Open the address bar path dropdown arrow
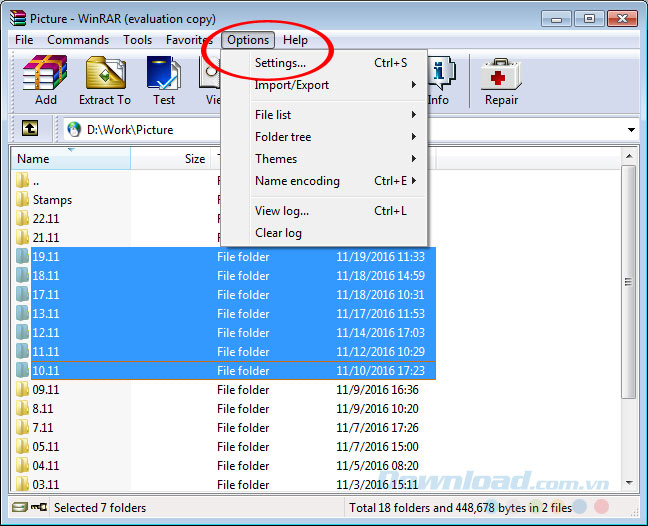Viewport: 648px width, 526px height. [x=631, y=130]
